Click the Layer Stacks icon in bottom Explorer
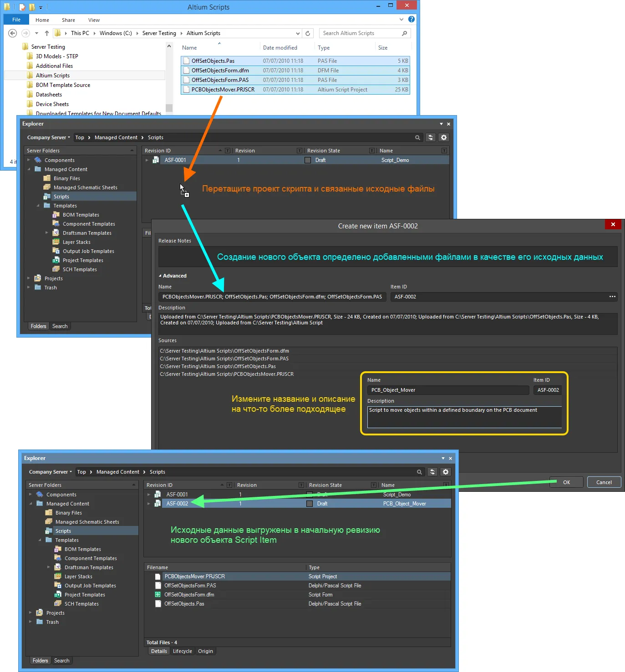625x672 pixels. tap(58, 576)
